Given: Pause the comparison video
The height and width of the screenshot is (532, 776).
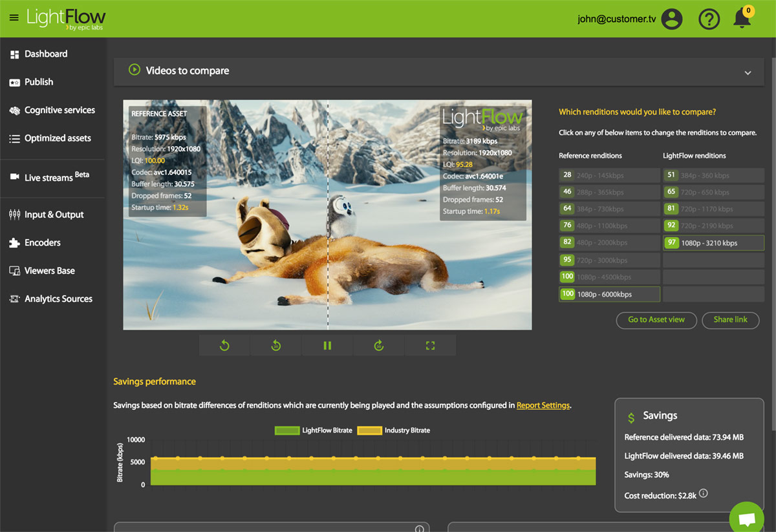Looking at the screenshot, I should coord(327,345).
